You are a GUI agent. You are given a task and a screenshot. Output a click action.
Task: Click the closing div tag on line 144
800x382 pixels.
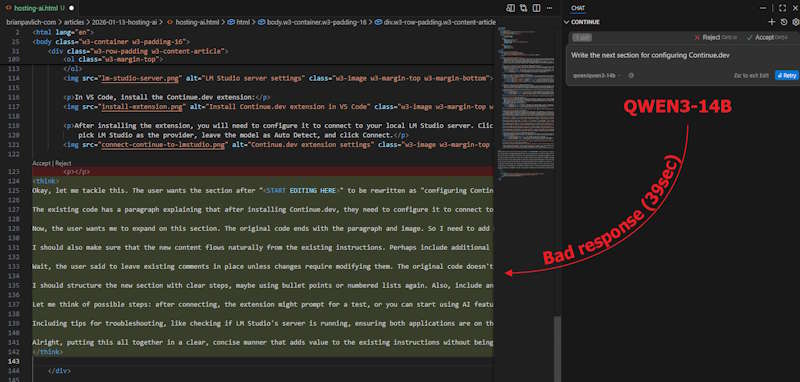pyautogui.click(x=59, y=371)
